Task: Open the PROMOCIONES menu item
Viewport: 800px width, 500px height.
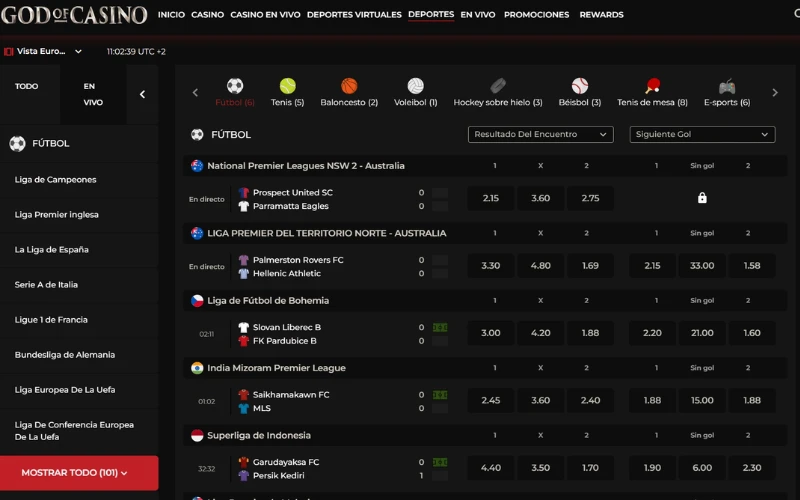Action: (536, 15)
